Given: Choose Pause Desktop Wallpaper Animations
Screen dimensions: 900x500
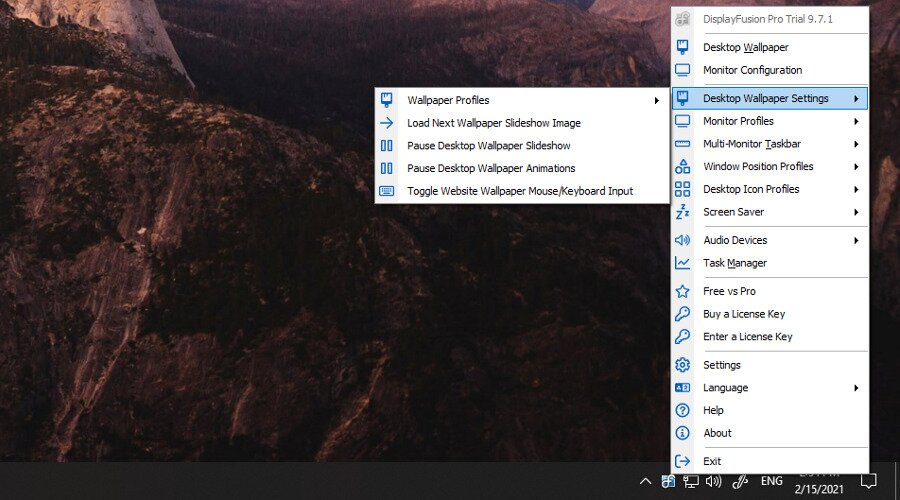Looking at the screenshot, I should (x=522, y=168).
